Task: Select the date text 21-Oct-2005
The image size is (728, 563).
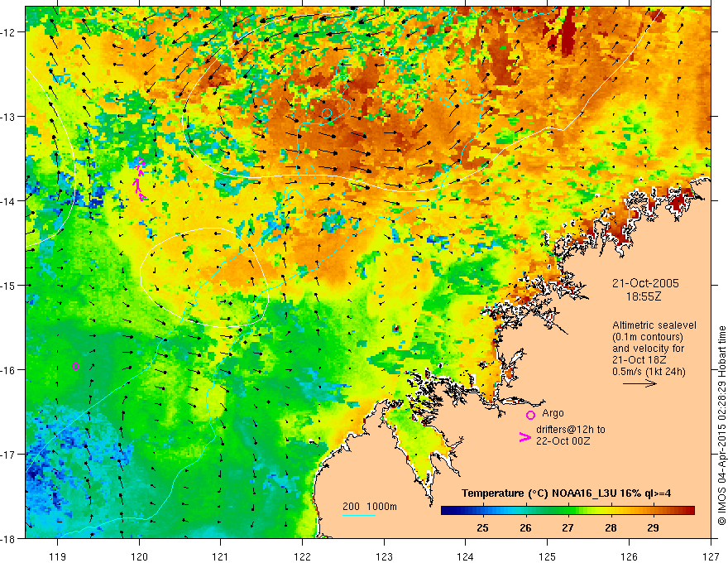Action: [645, 283]
